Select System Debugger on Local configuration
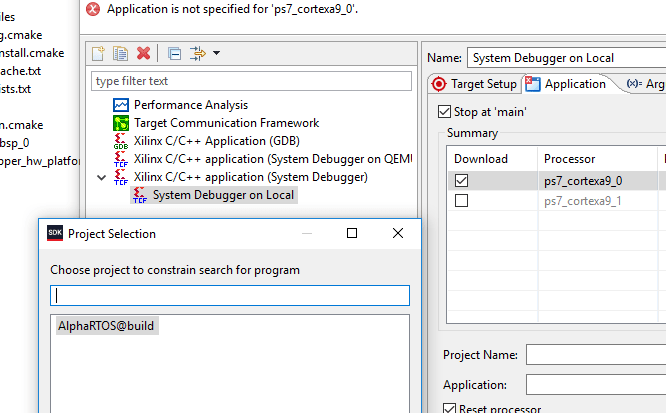The width and height of the screenshot is (666, 413). pos(223,195)
